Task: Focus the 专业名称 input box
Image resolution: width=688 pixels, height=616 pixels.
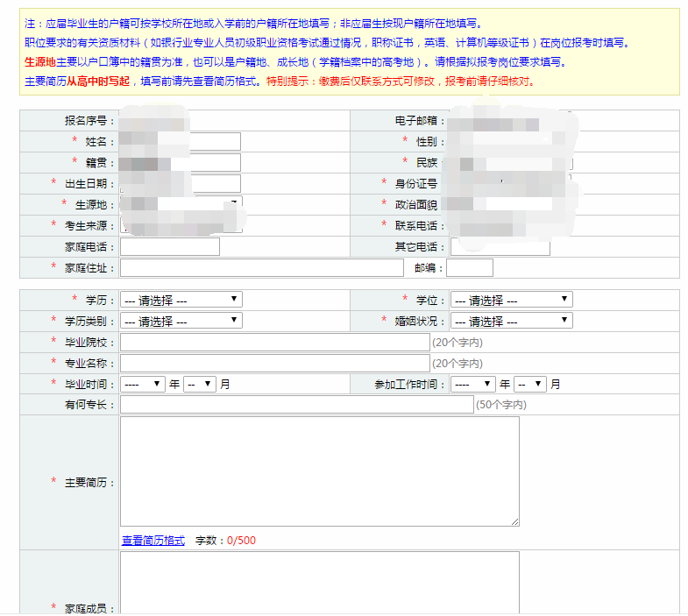Action: click(274, 363)
